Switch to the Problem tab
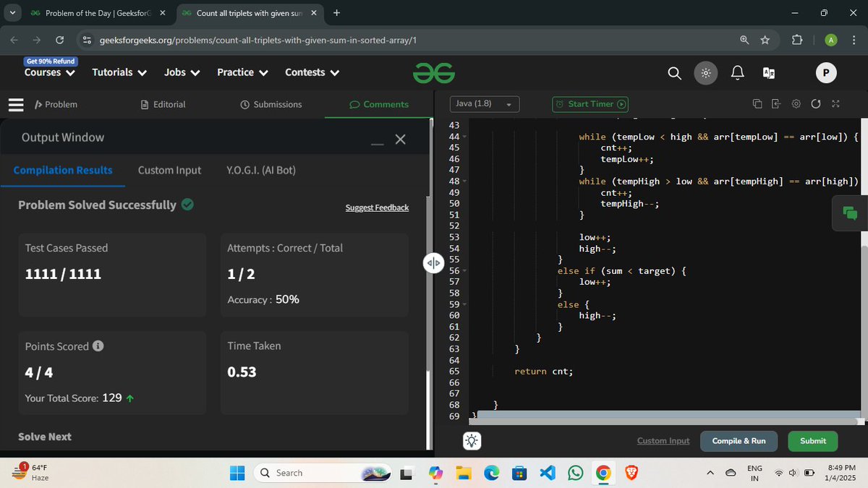The width and height of the screenshot is (868, 488). (x=56, y=105)
